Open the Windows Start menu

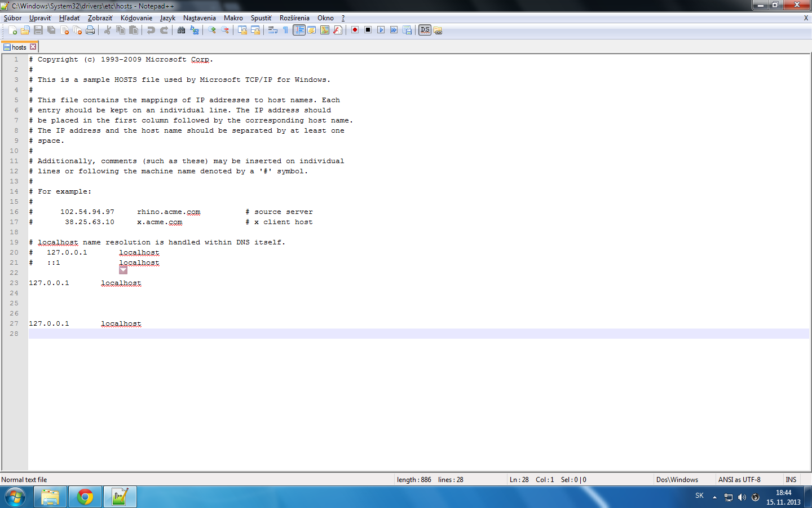[15, 497]
